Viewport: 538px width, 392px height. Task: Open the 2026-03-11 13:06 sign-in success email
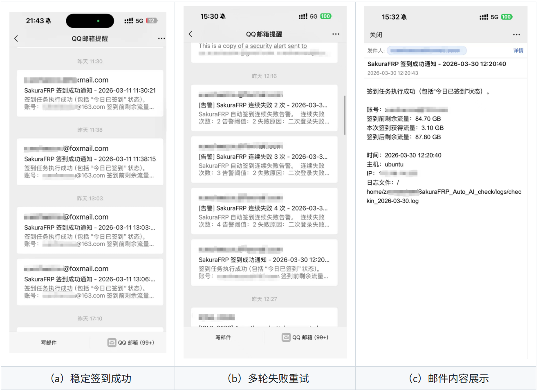coord(90,282)
